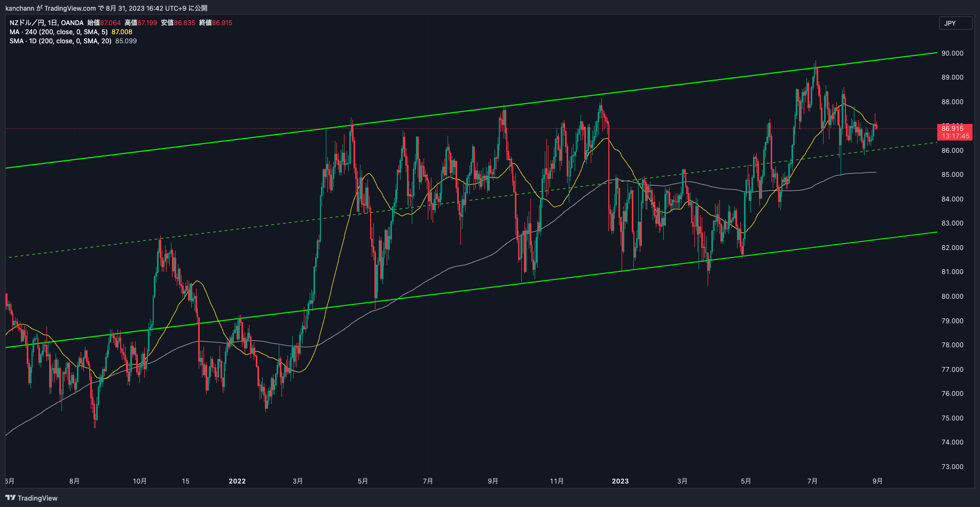This screenshot has height=507, width=980.
Task: Click the 2023 year label on time axis
Action: click(x=620, y=481)
